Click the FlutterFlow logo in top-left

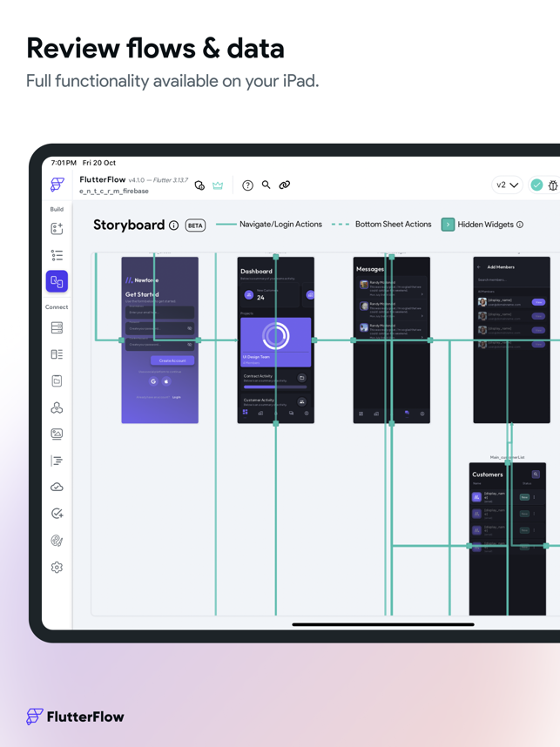click(x=57, y=185)
